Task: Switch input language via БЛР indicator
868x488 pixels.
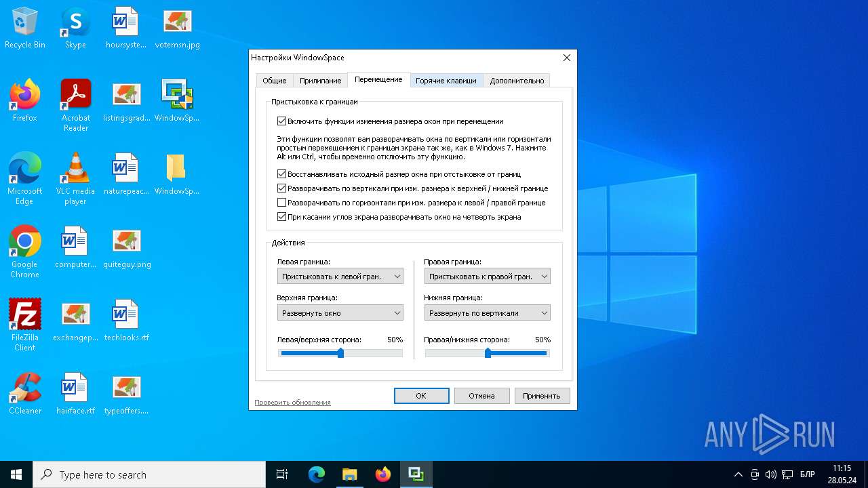Action: (x=808, y=474)
